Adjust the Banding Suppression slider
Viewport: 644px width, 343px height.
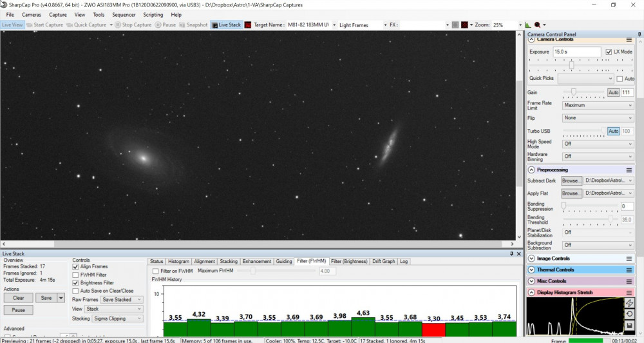tap(564, 205)
